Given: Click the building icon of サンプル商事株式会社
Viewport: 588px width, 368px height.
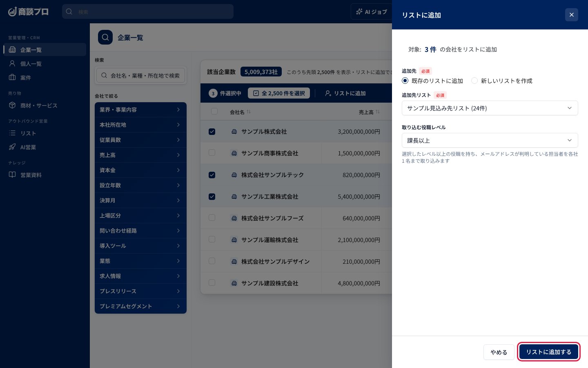Looking at the screenshot, I should pyautogui.click(x=234, y=153).
